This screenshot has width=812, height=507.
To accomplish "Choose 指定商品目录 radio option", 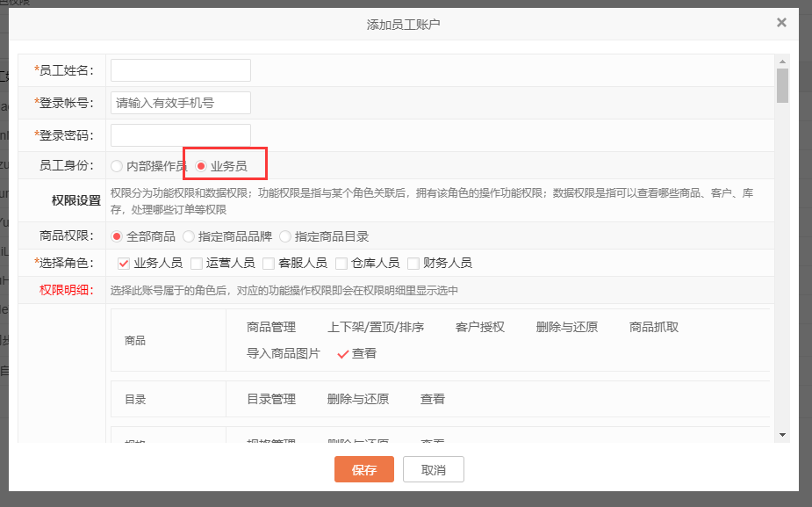I will (x=285, y=236).
